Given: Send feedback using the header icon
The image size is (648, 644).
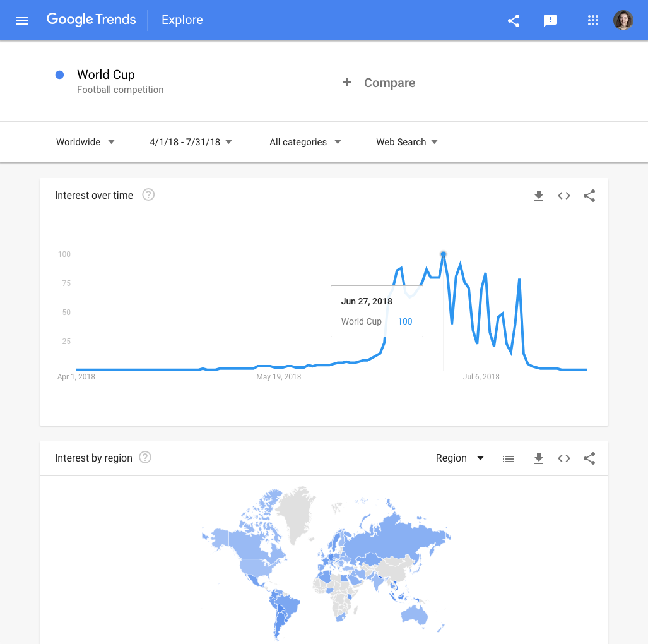Looking at the screenshot, I should 550,20.
